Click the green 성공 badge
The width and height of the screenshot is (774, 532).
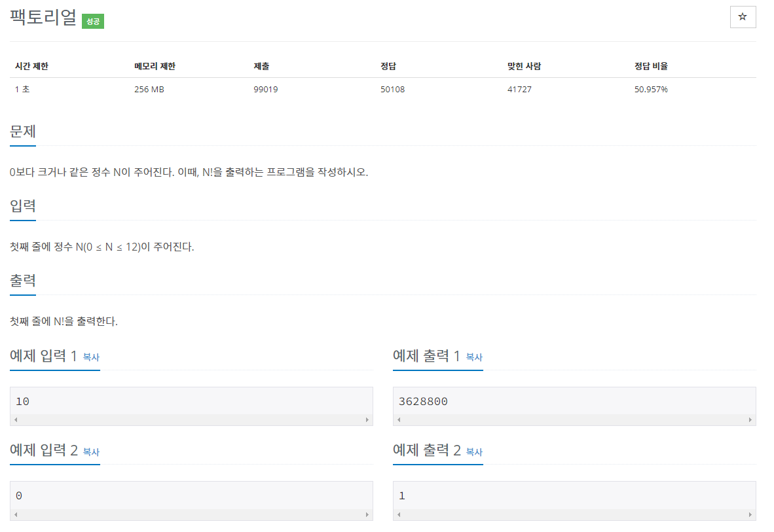[93, 21]
